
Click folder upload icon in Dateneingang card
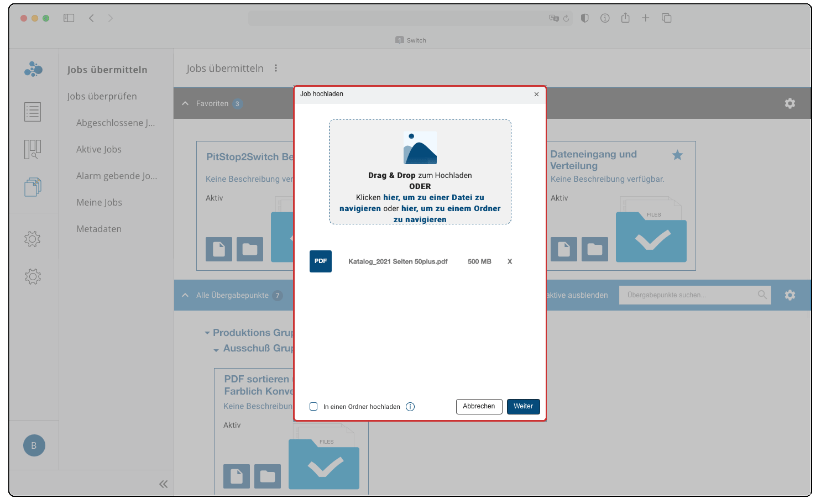click(x=594, y=249)
